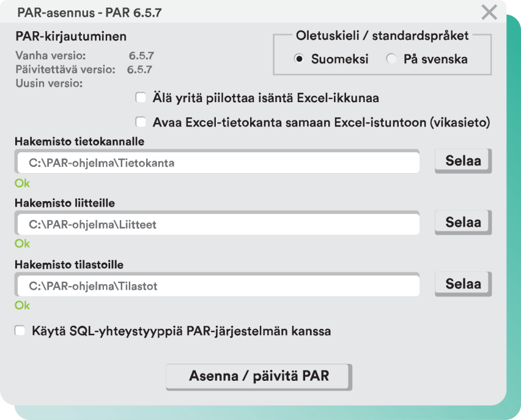Enable Käytä SQL-yhteystyyppiä PAR-järjestelmän kanssa
Viewport: 521px width, 420px height.
(x=19, y=330)
